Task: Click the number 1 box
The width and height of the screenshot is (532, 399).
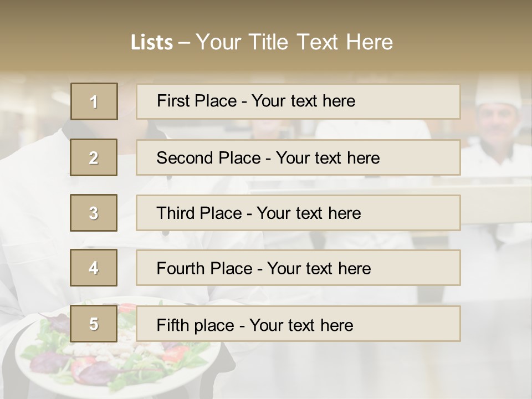Action: coord(94,101)
